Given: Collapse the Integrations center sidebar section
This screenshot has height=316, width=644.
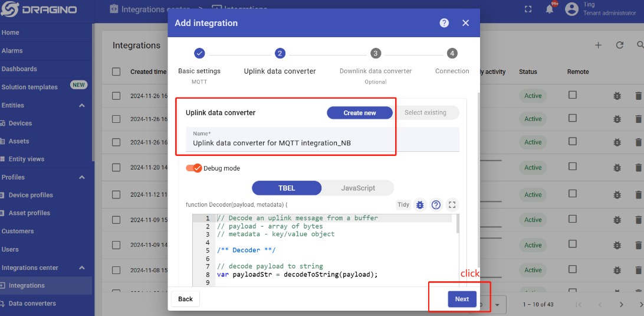Looking at the screenshot, I should (x=82, y=268).
